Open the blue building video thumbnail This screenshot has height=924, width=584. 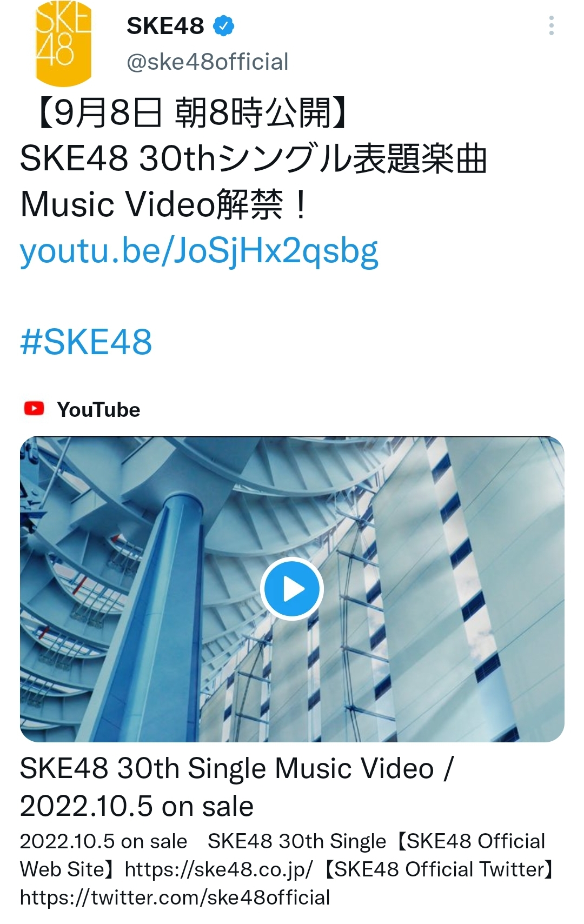pyautogui.click(x=292, y=589)
